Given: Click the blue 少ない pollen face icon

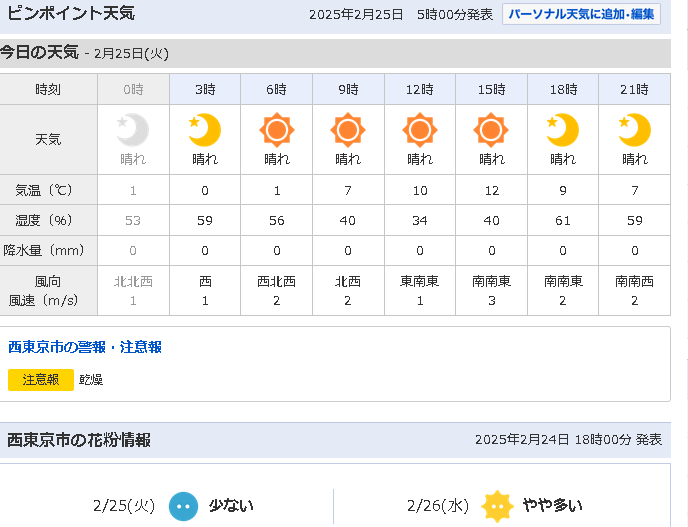Looking at the screenshot, I should tap(183, 506).
